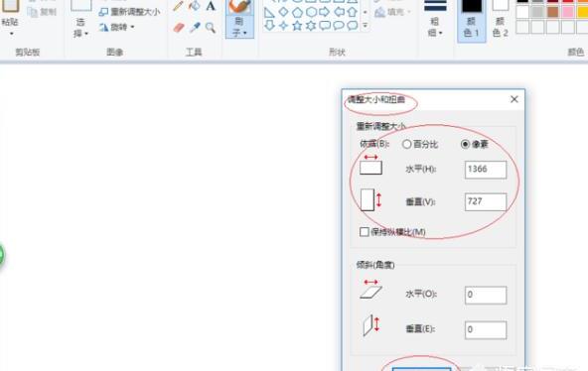Select the Pencil tool
The width and height of the screenshot is (588, 371).
[x=178, y=6]
